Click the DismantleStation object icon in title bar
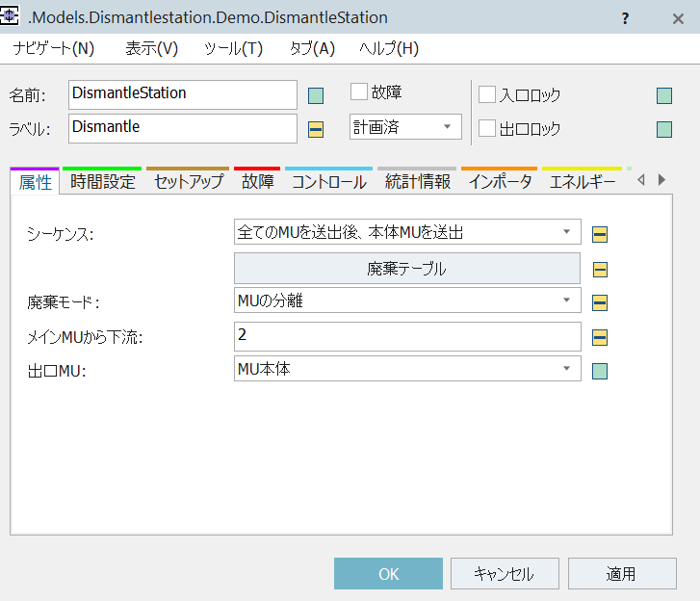 coord(10,16)
